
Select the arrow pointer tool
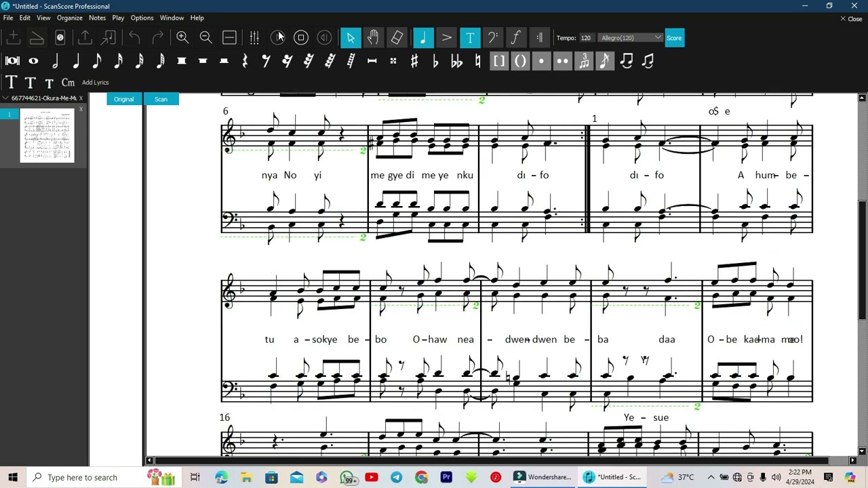(351, 38)
